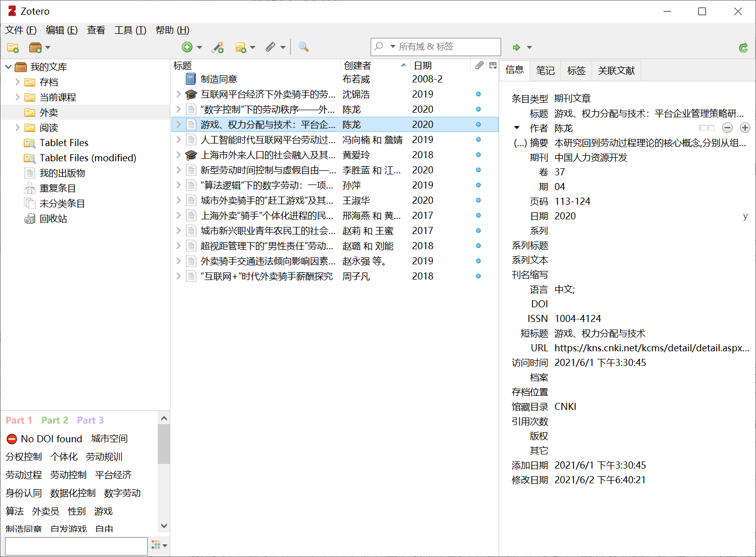Screen dimensions: 756x557
Task: Open search mode dropdown arrow
Action: click(x=393, y=47)
